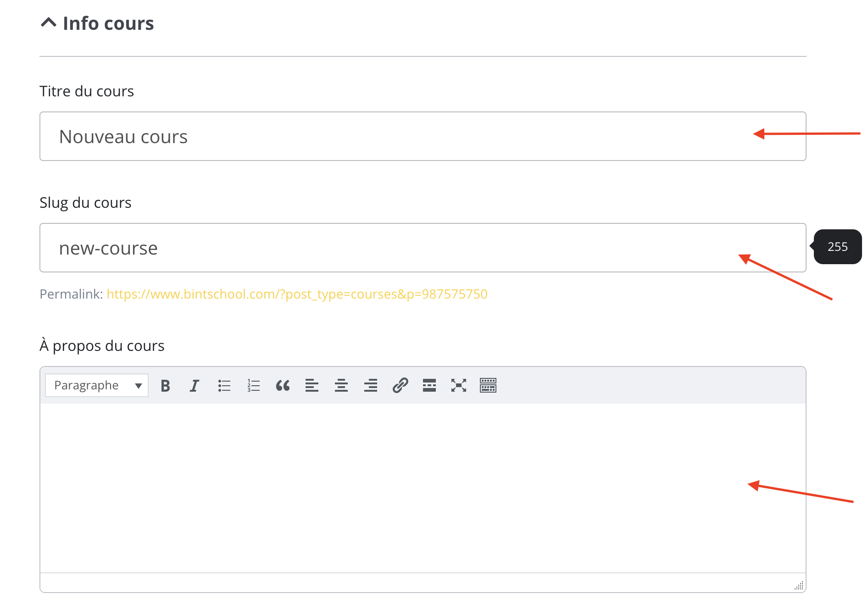Open the Paragraphe format dropdown
This screenshot has height=610, width=868.
pyautogui.click(x=97, y=385)
